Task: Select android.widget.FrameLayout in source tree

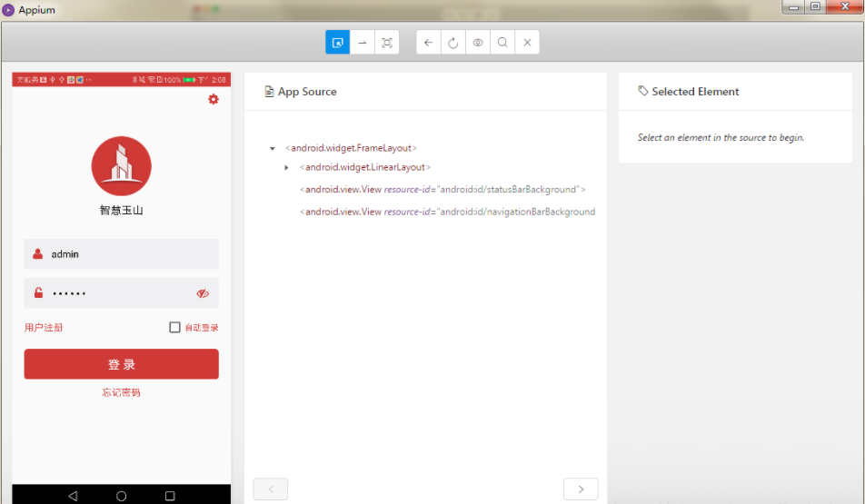Action: 351,148
